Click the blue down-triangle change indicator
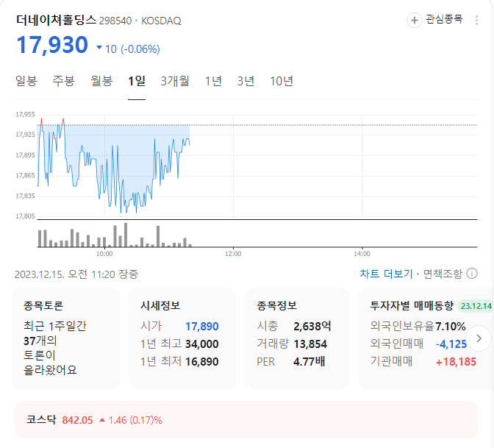Image resolution: width=494 pixels, height=448 pixels. pyautogui.click(x=99, y=48)
